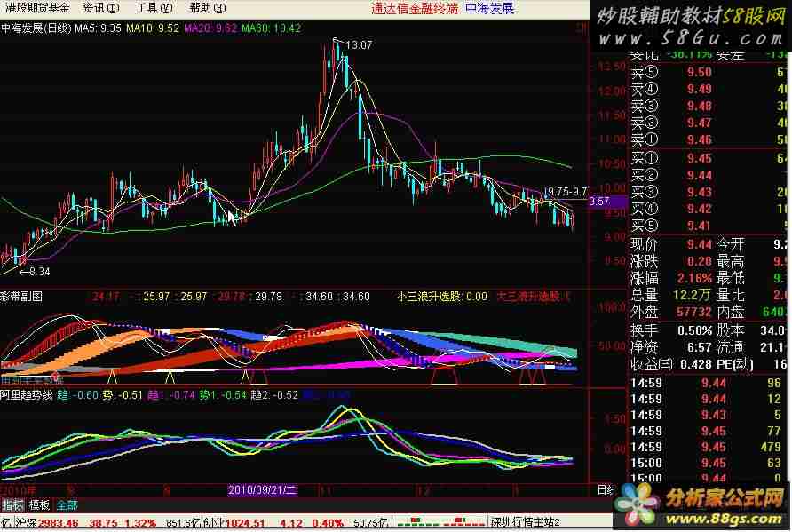Click the 涨幅 2.16% value

(694, 278)
